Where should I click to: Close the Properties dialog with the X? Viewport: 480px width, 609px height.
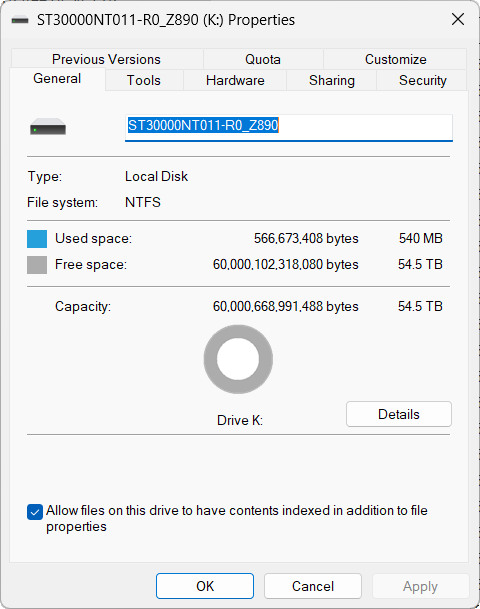click(458, 19)
